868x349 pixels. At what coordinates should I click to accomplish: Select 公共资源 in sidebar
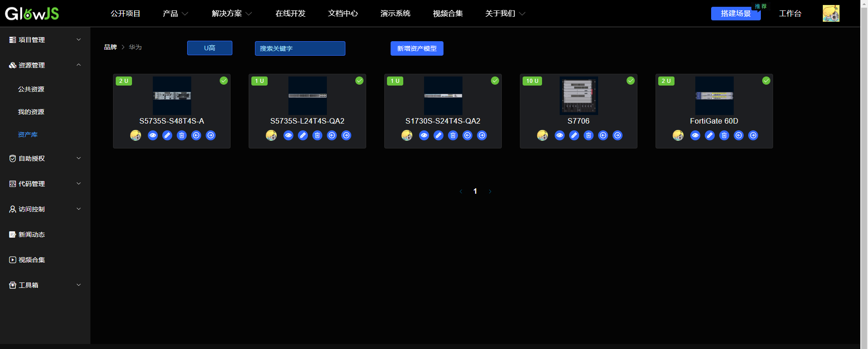tap(31, 89)
